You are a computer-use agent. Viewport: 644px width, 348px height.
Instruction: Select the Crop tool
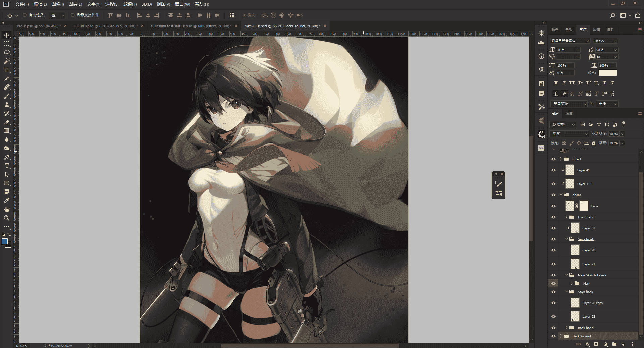coord(7,70)
